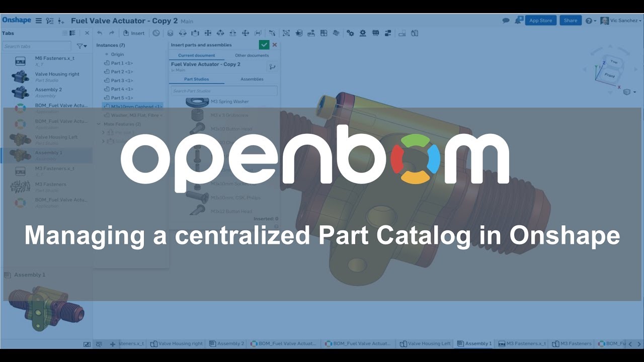Screen dimensions: 644x362
Task: Select Part 1 <1> instance
Action: (119, 63)
